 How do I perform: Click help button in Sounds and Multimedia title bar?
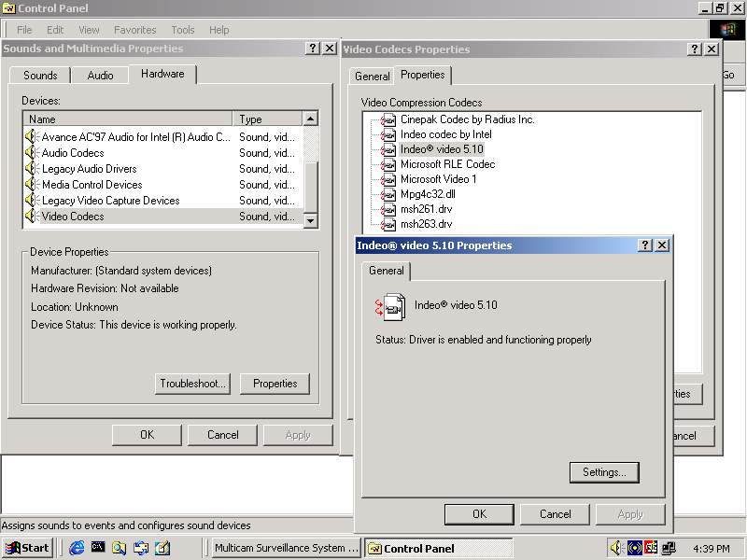[313, 49]
